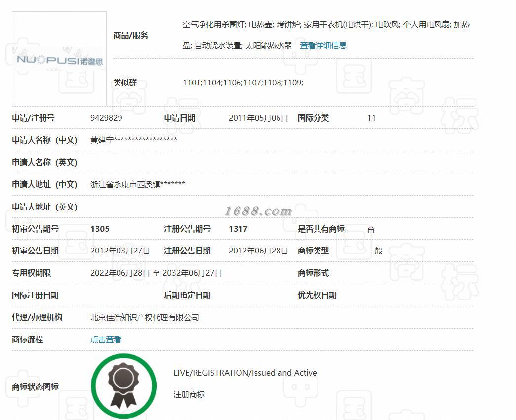Click the 申请人名称（英文） label

click(x=44, y=163)
